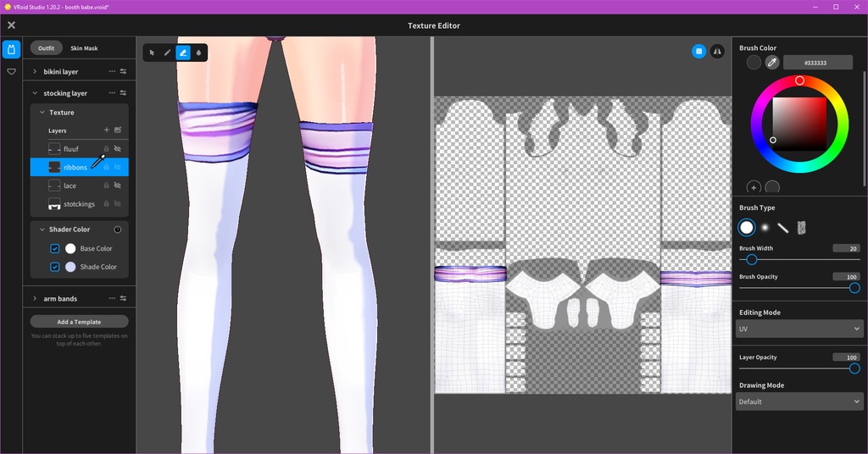This screenshot has width=868, height=454.
Task: Open the white Base Color swatch
Action: (x=70, y=248)
